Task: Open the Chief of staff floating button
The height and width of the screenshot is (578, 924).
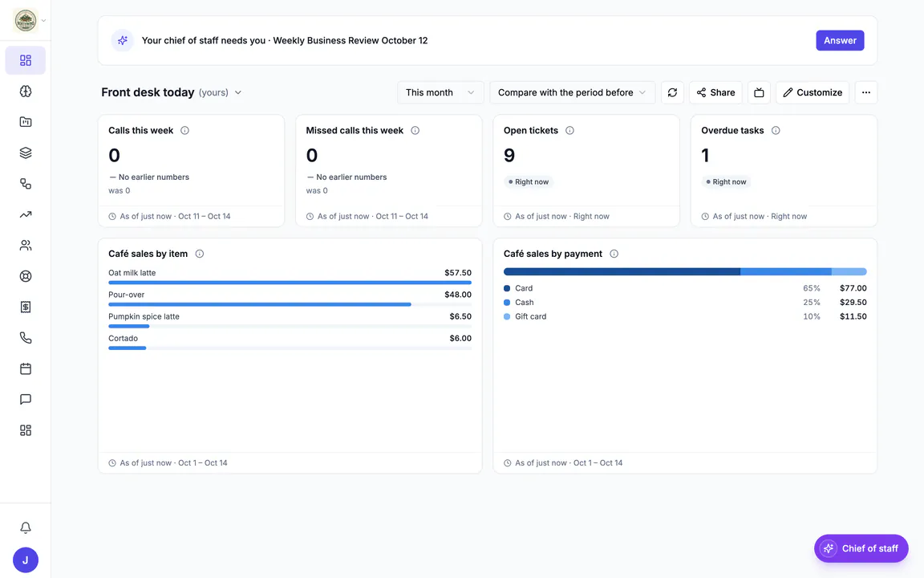Action: [861, 548]
